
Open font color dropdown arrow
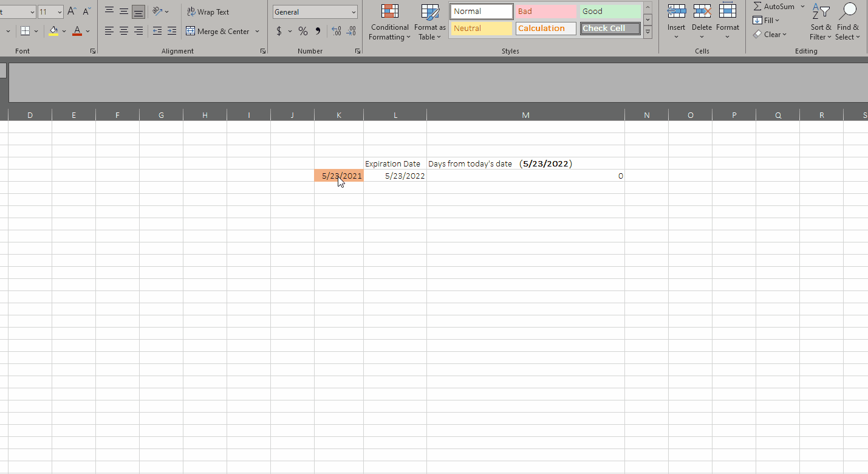(88, 31)
